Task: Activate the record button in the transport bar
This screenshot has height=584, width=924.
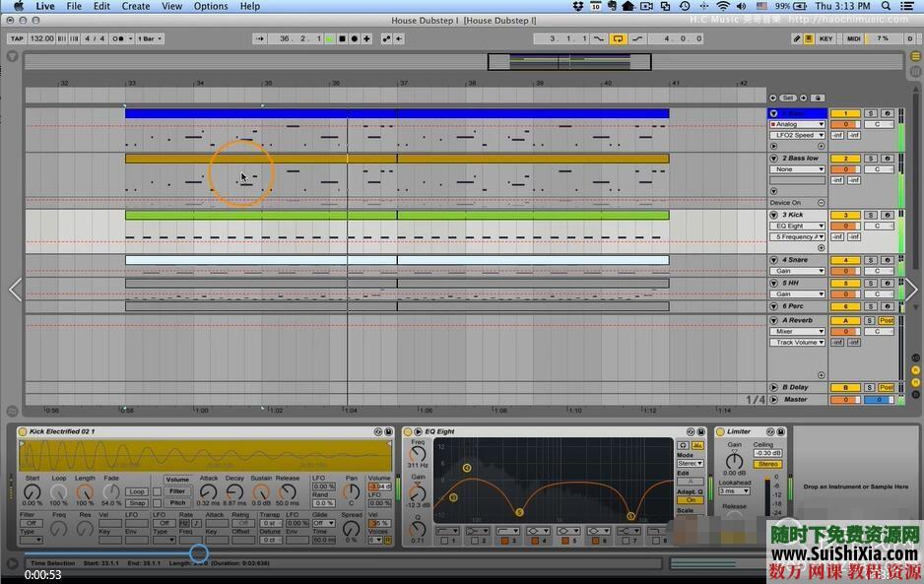Action: click(354, 38)
